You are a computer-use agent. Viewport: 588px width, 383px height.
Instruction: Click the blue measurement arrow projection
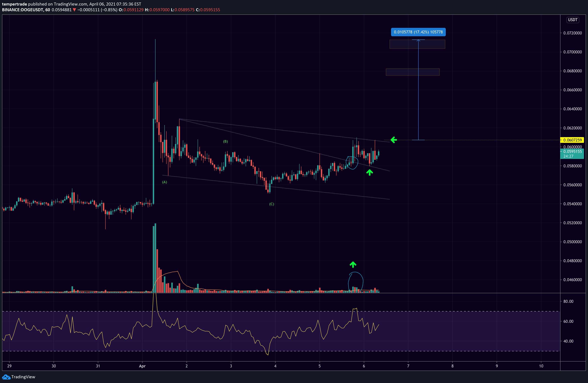418,89
